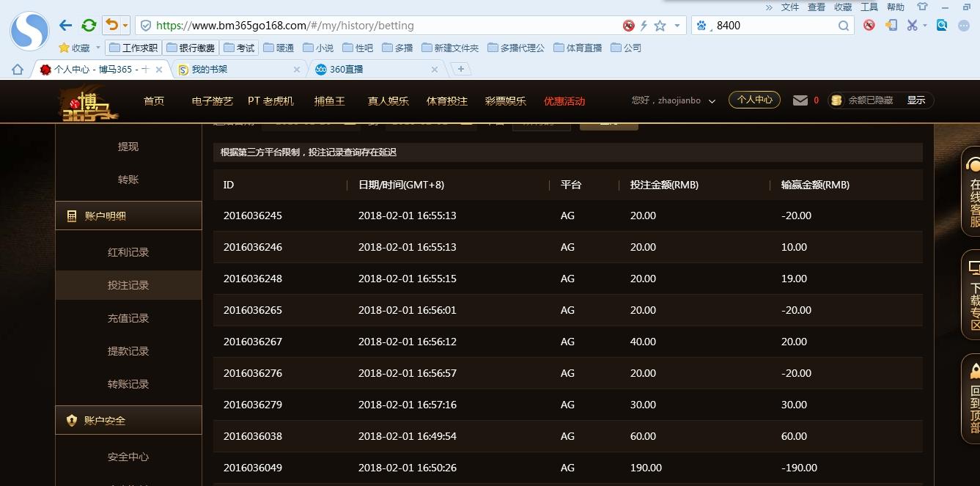Image resolution: width=980 pixels, height=486 pixels.
Task: Open 个人中心 with the gold button
Action: [x=754, y=99]
